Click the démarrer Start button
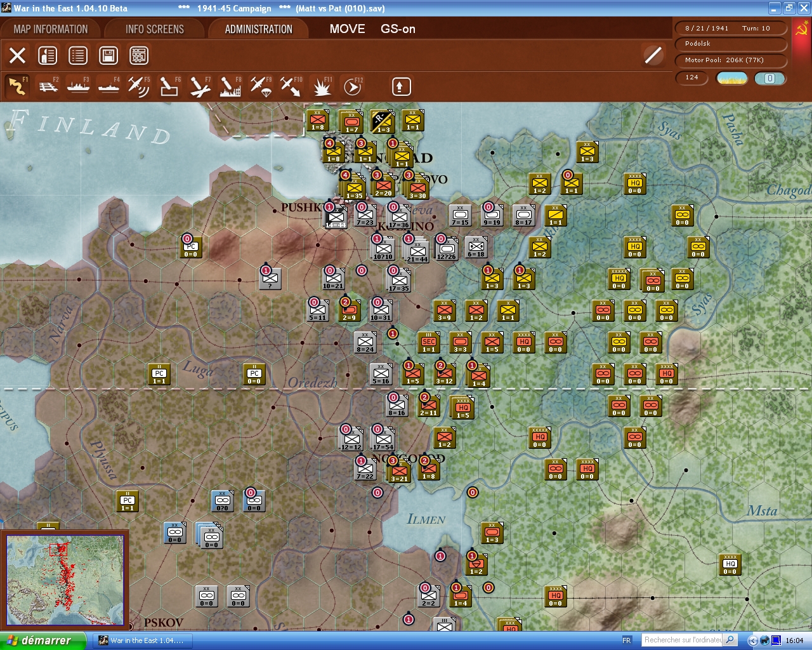The image size is (812, 650). pyautogui.click(x=43, y=640)
